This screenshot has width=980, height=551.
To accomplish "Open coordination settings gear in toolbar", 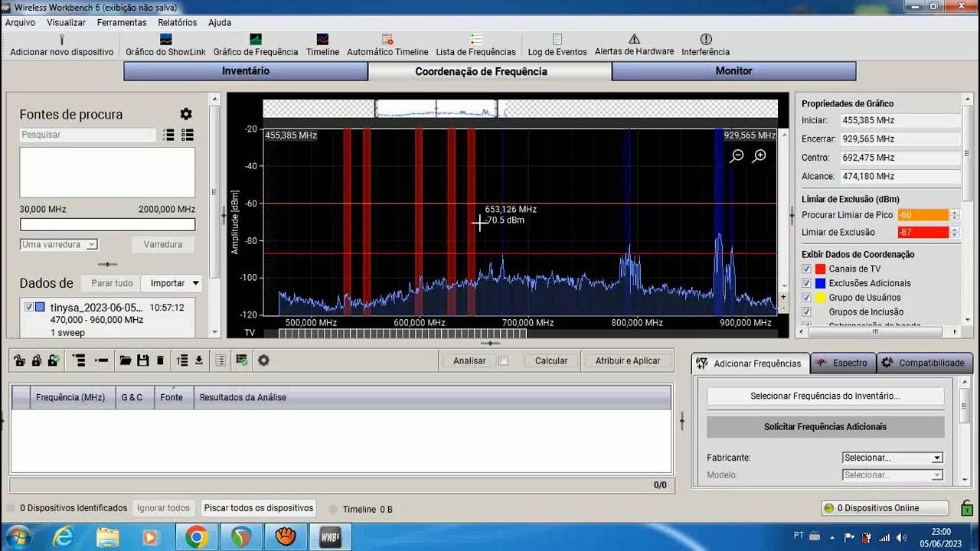I will click(263, 360).
